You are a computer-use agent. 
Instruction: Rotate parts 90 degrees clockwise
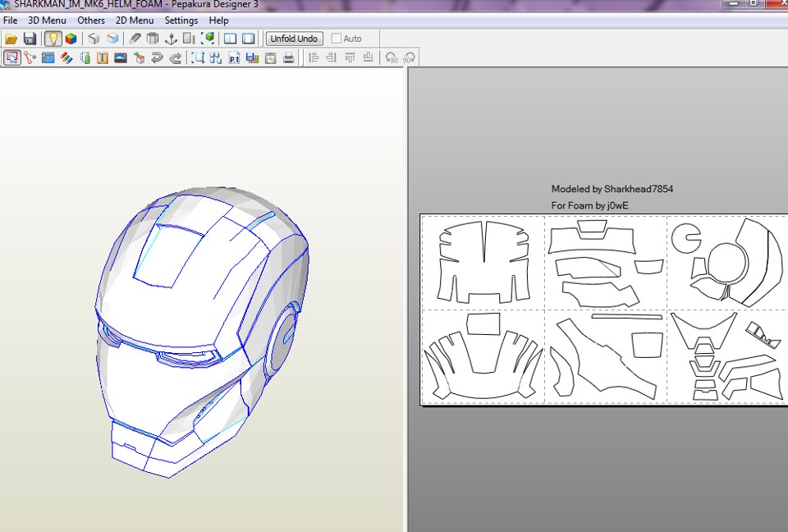(x=409, y=57)
